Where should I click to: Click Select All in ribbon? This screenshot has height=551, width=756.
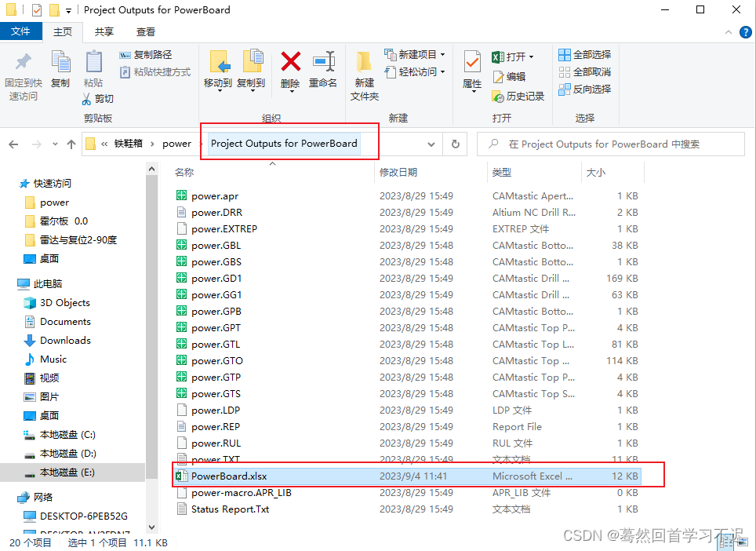[585, 55]
